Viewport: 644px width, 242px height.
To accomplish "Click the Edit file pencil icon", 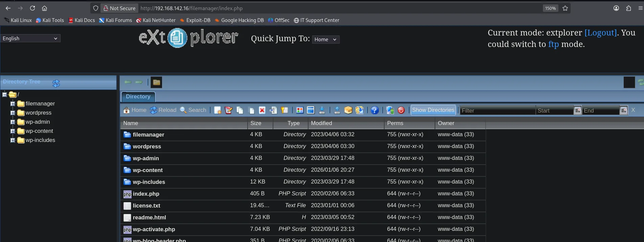I will pos(229,110).
